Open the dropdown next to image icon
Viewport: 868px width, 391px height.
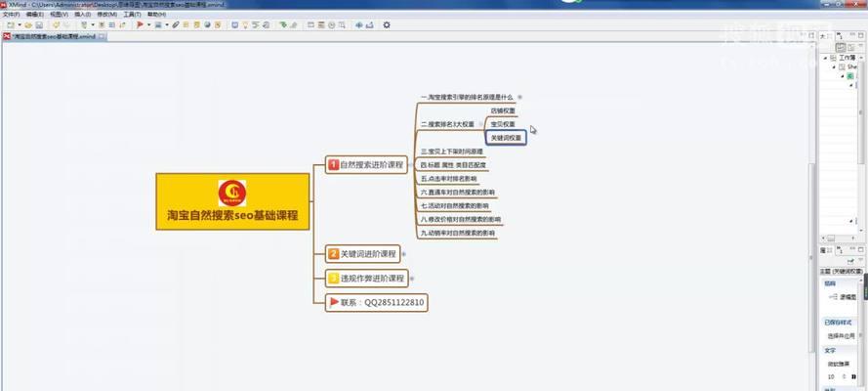click(167, 24)
